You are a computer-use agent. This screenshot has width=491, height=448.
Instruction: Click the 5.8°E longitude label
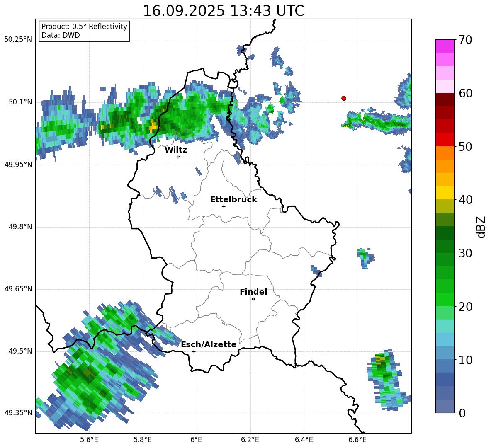(x=143, y=440)
